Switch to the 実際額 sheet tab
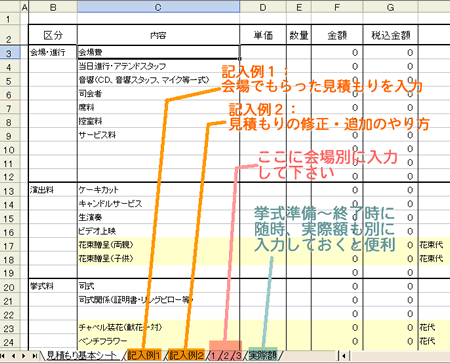Image resolution: width=450 pixels, height=363 pixels. pos(263,355)
